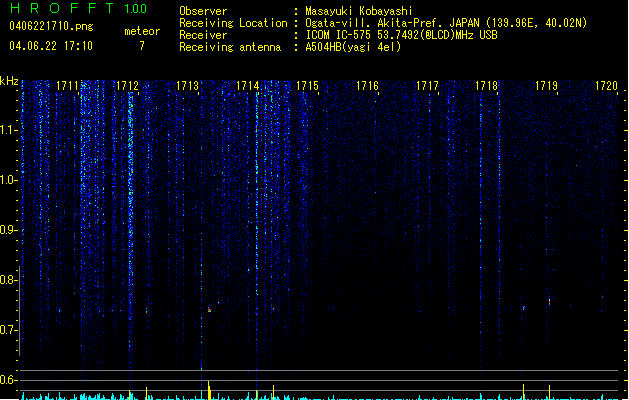Image resolution: width=629 pixels, height=400 pixels.
Task: Select the Ogata-vill. Akita-Pref. JAPAN location text
Action: coord(446,23)
